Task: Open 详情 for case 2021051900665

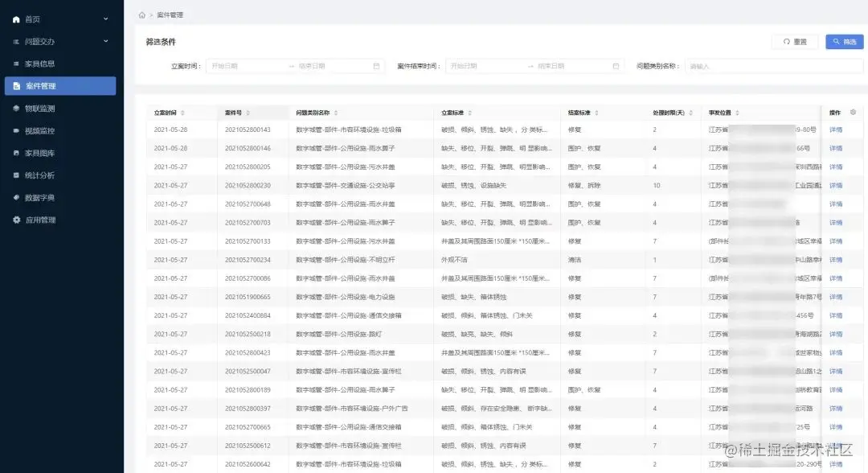Action: (x=835, y=297)
